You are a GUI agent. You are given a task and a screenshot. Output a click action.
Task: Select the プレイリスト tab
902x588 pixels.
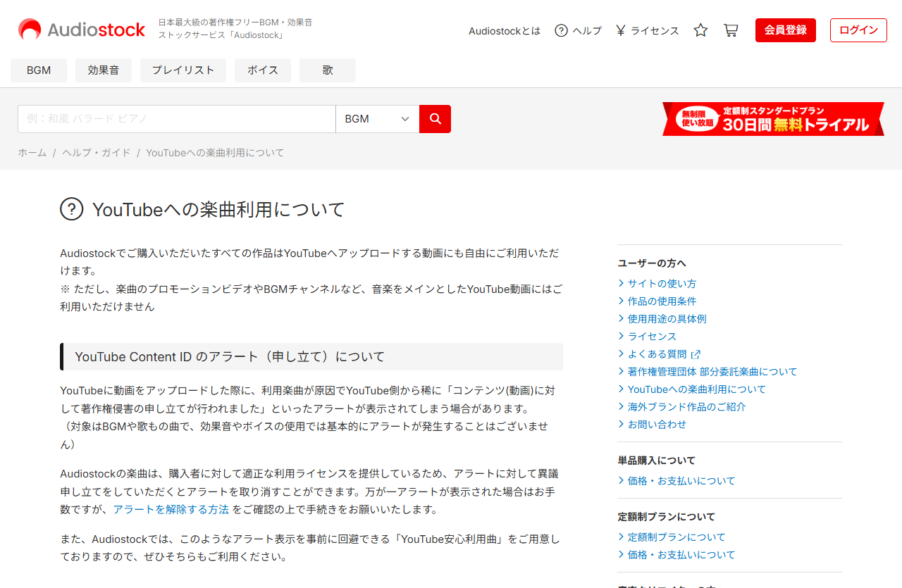pyautogui.click(x=183, y=70)
